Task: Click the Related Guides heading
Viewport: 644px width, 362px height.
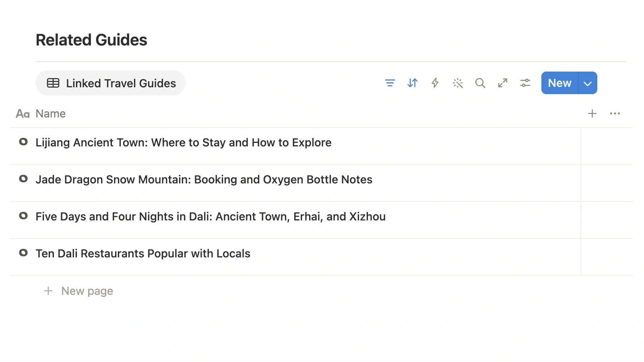Action: [x=91, y=40]
